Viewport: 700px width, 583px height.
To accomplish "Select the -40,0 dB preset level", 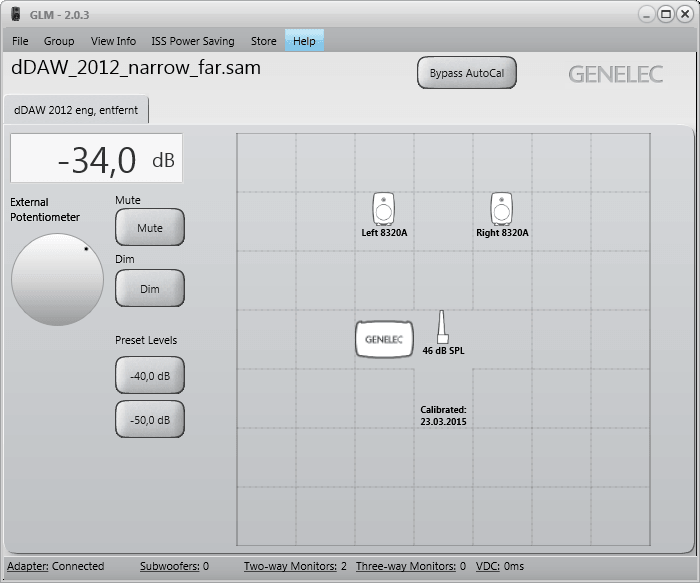I will 150,376.
